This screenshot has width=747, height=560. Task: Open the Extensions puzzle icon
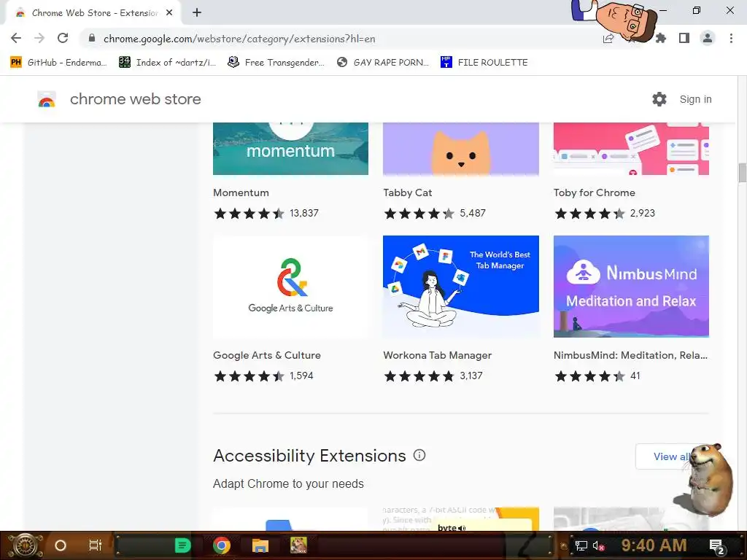tap(661, 38)
